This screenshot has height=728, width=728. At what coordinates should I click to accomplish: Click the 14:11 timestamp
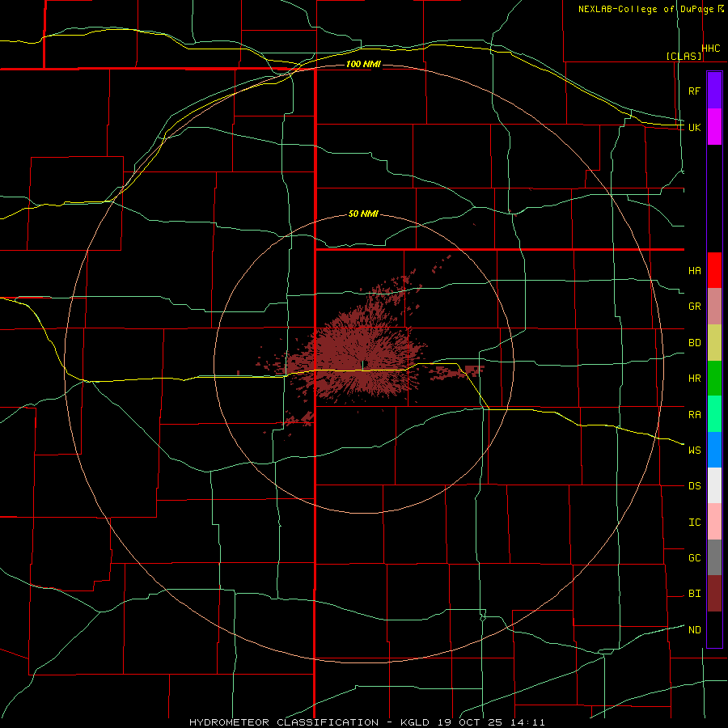coord(527,722)
